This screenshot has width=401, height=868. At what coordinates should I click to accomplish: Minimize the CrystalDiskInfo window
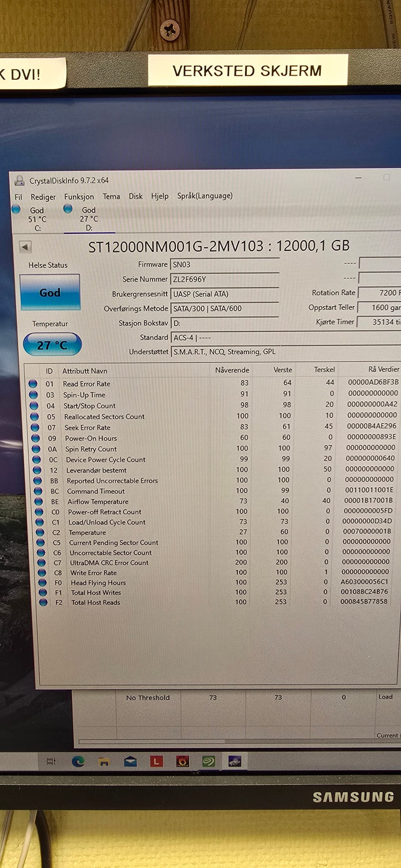click(x=358, y=178)
